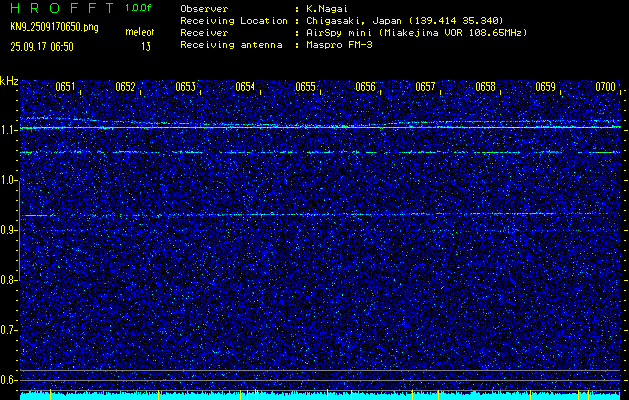The height and width of the screenshot is (400, 629).
Task: Select the file name KN9_2509170650.png
Action: (54, 27)
